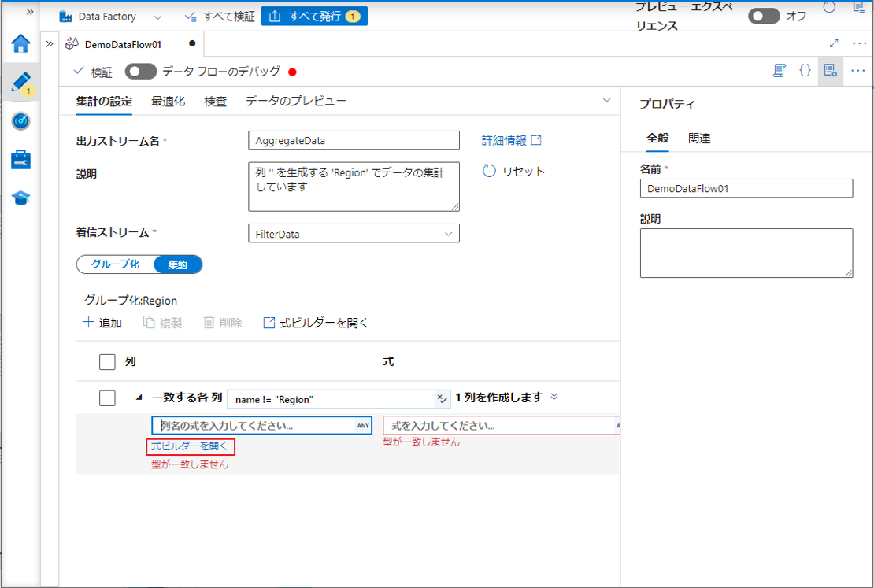Open the script scroll icon
Screen dimensions: 874x588
click(779, 71)
